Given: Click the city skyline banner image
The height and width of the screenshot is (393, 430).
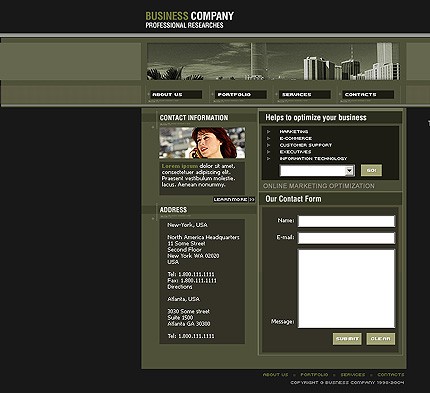Looking at the screenshot, I should pyautogui.click(x=273, y=61).
